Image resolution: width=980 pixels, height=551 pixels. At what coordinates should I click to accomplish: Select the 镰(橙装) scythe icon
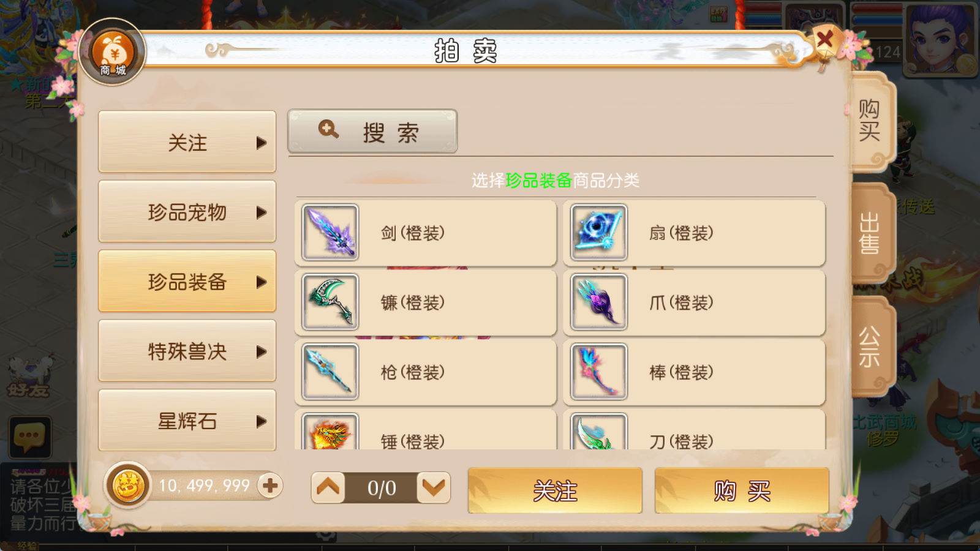(330, 302)
